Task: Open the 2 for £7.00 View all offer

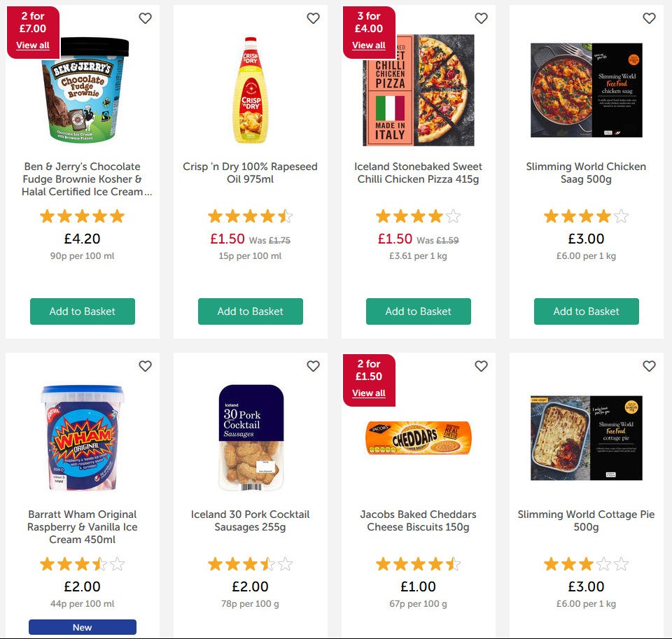Action: [x=33, y=45]
